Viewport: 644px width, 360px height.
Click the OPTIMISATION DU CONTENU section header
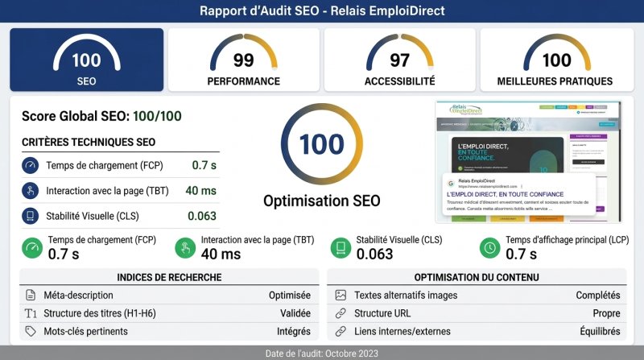coord(477,277)
